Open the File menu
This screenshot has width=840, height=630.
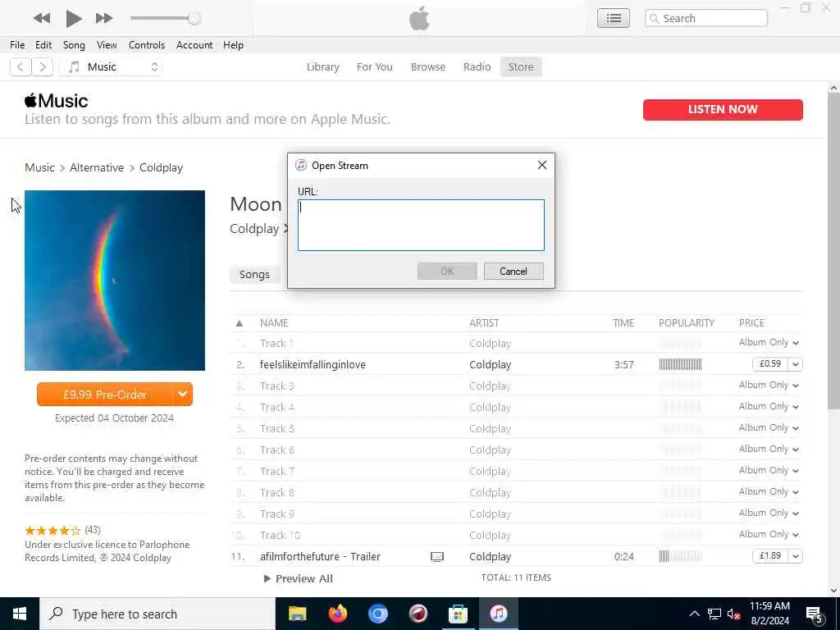[17, 45]
